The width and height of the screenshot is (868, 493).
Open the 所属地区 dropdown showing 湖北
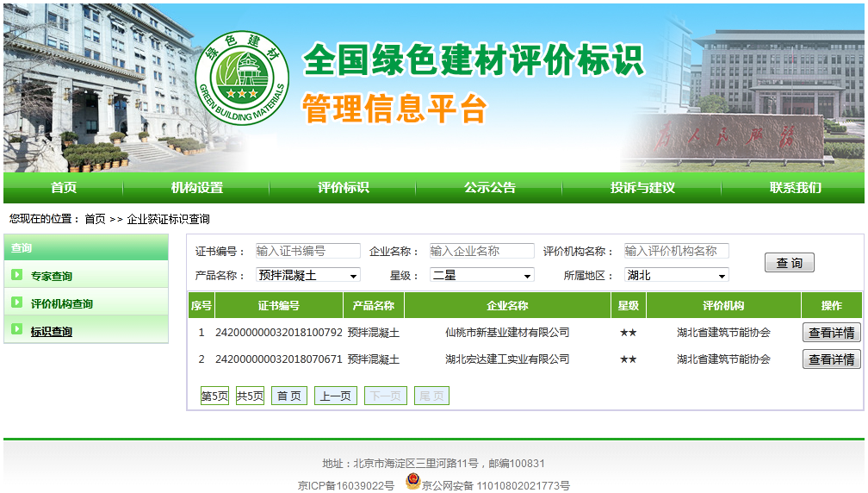pos(676,275)
